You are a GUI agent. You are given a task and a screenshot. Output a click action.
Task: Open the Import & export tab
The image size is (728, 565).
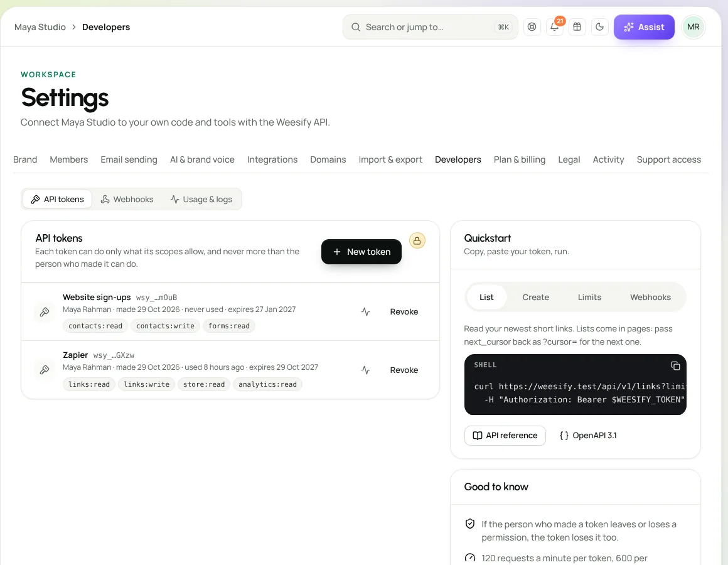click(390, 159)
